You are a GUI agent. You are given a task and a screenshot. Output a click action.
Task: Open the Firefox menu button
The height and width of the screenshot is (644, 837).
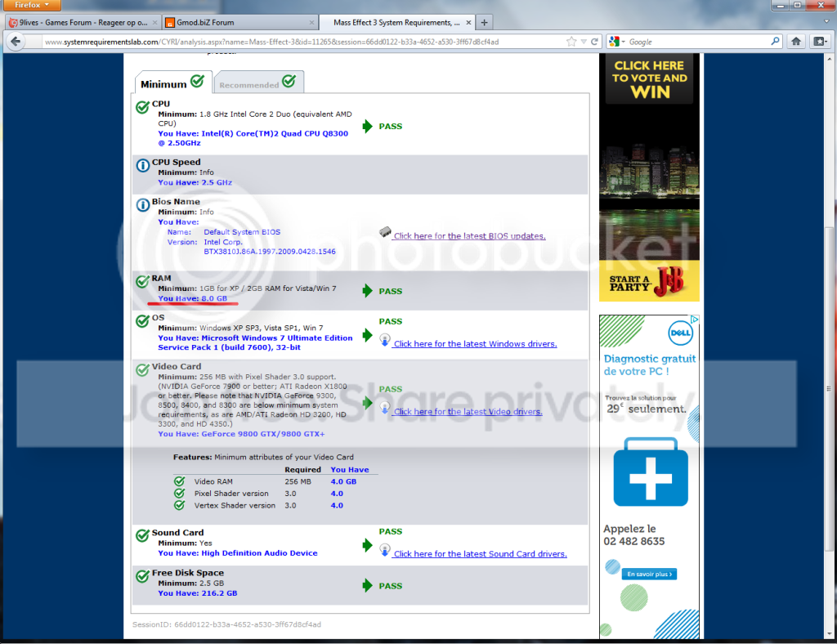(x=32, y=5)
